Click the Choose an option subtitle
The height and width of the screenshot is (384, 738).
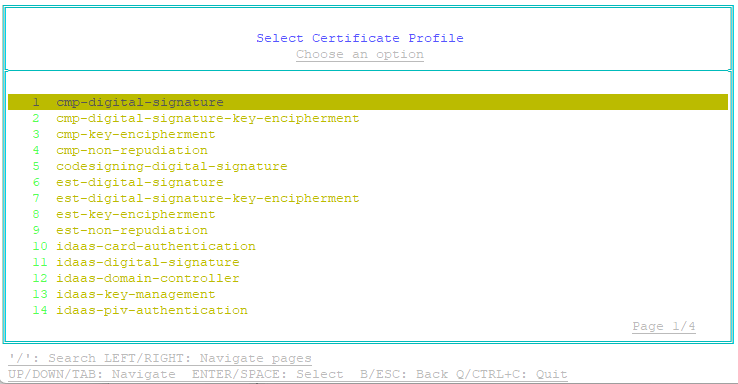coord(360,55)
